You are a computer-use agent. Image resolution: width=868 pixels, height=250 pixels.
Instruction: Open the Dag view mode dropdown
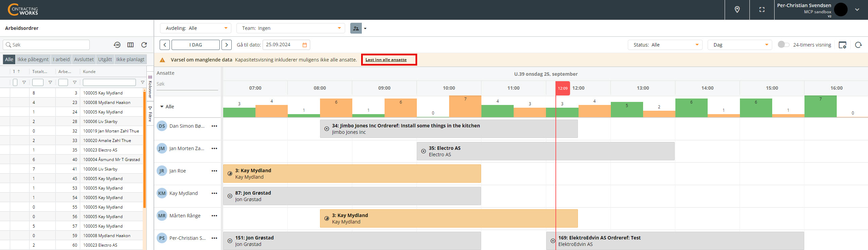[x=740, y=45]
